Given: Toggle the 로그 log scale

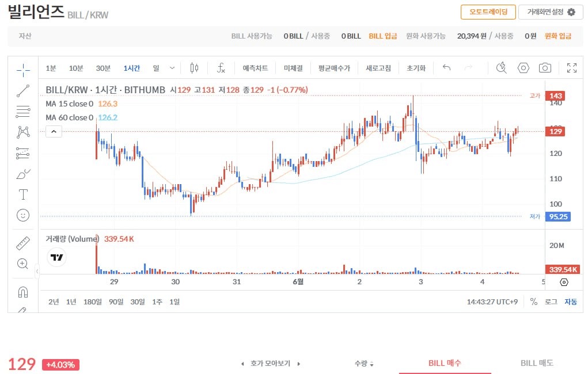Looking at the screenshot, I should coord(551,302).
